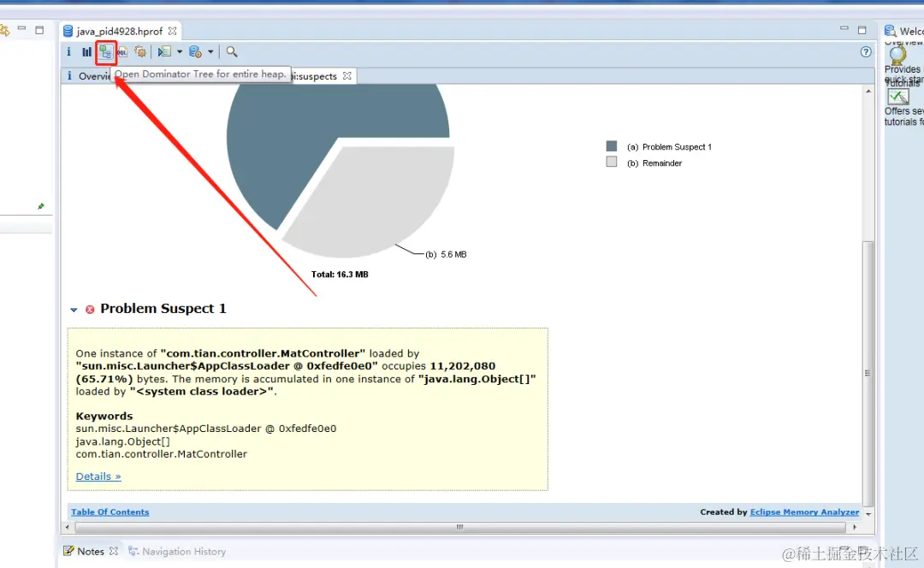This screenshot has width=924, height=568.
Task: Open the Thread Overview gears icon
Action: (140, 52)
